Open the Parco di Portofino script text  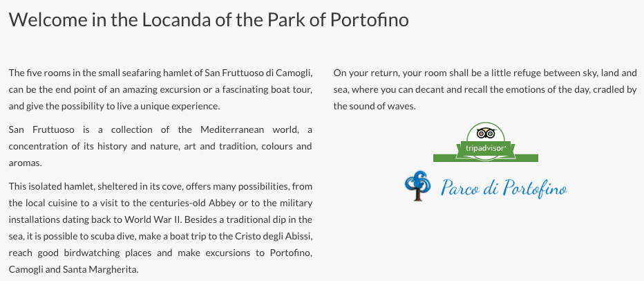tap(504, 188)
